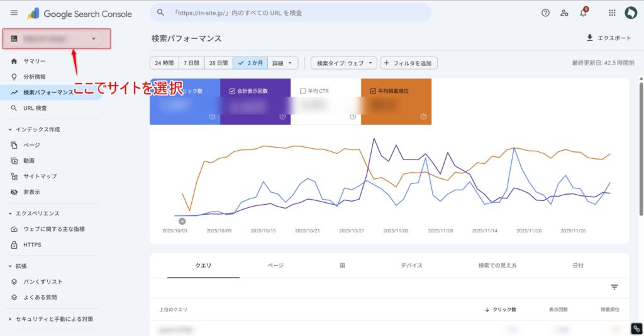Switch to the 国 tab

[x=342, y=266]
